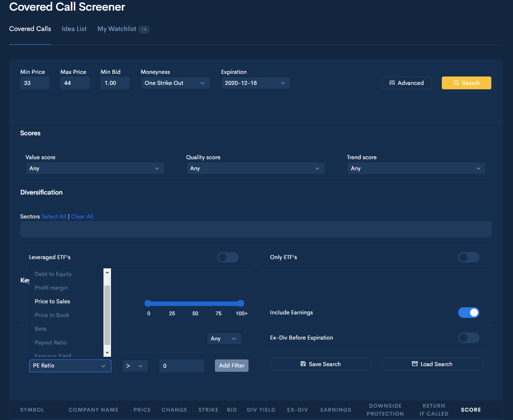
Task: Open the Quality score dropdown
Action: 256,168
